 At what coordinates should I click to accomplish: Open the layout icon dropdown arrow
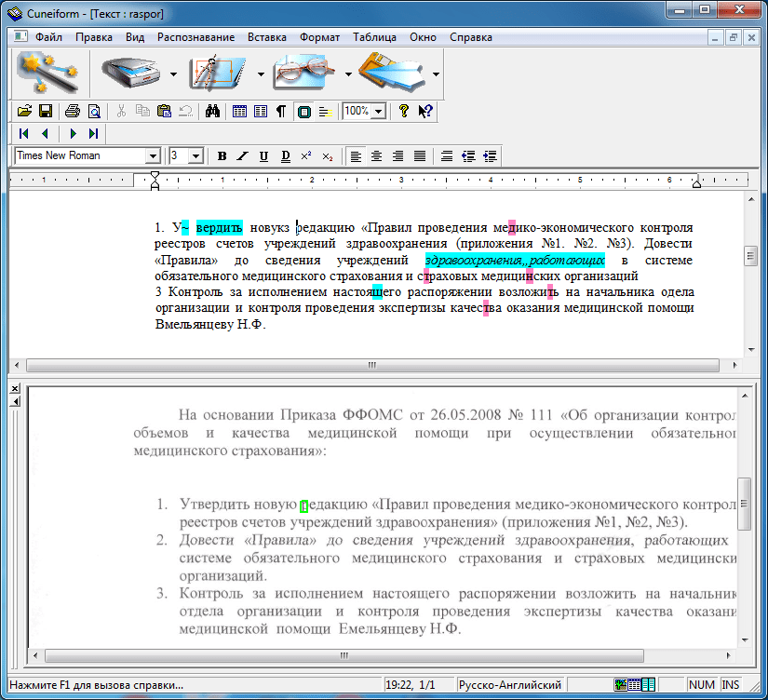pos(261,74)
